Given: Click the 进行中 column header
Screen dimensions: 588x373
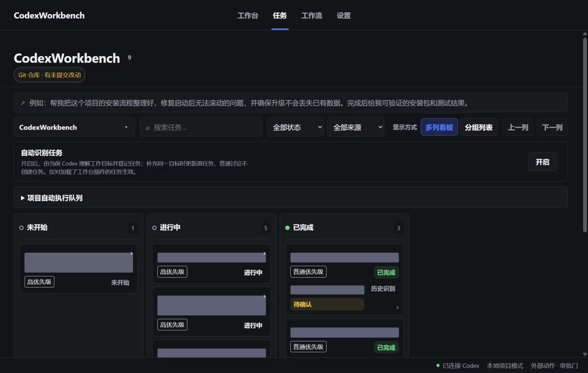Looking at the screenshot, I should (x=170, y=228).
